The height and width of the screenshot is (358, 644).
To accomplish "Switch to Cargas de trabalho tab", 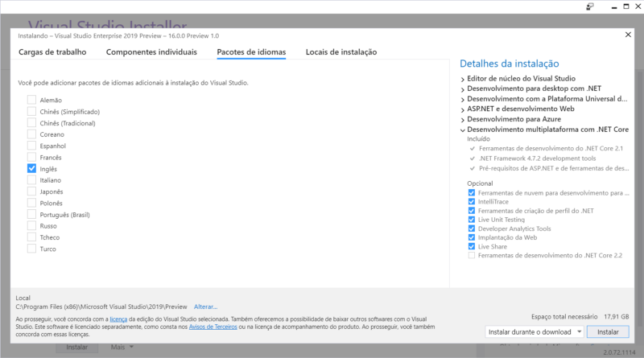I will [x=52, y=52].
